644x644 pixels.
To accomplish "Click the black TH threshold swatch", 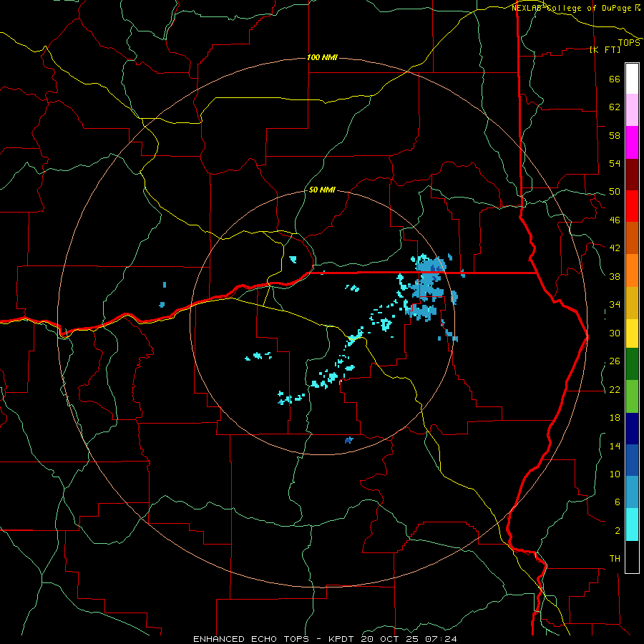I will (x=632, y=557).
